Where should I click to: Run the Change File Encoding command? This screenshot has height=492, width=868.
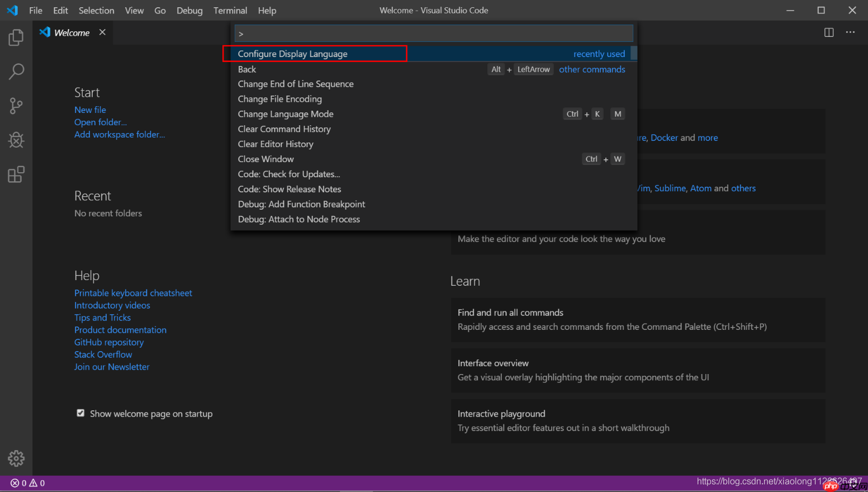279,98
